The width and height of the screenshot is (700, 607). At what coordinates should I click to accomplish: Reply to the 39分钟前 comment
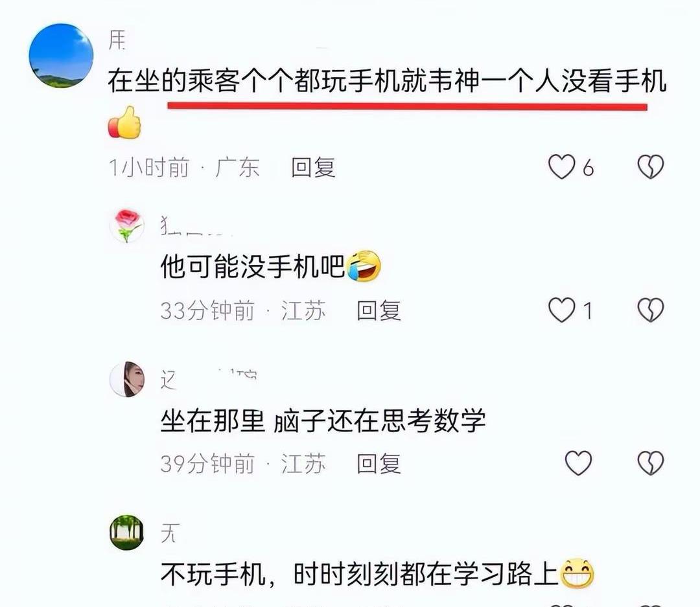click(x=379, y=464)
